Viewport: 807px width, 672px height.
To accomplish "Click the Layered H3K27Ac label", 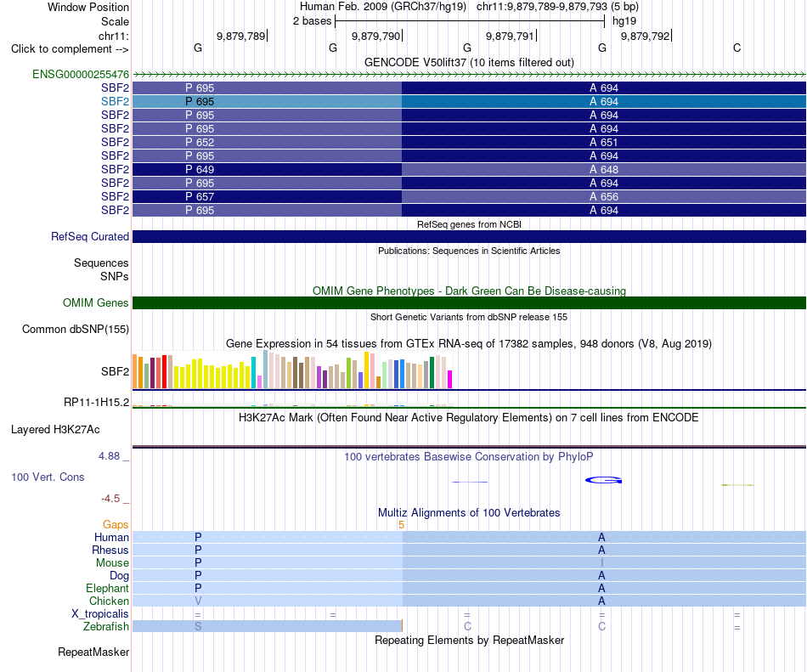I will pos(55,430).
